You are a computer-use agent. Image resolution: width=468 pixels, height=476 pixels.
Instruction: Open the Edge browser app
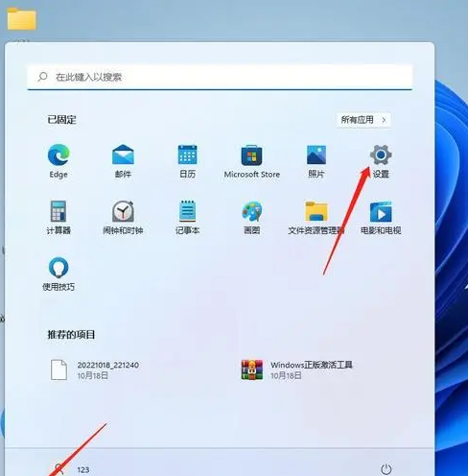click(58, 161)
